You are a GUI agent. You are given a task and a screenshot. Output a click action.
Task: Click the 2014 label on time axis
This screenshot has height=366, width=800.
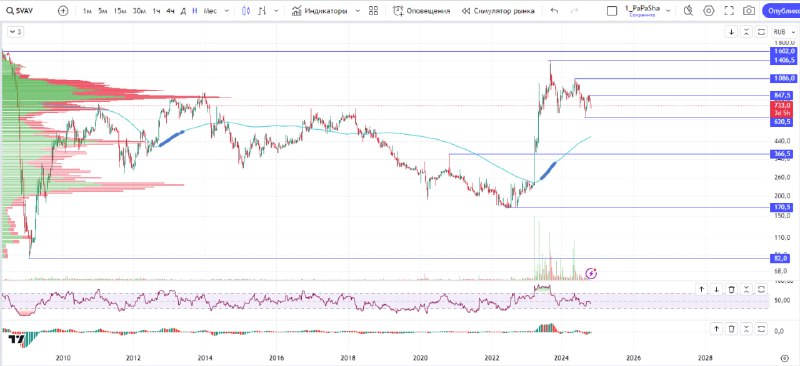(205, 358)
